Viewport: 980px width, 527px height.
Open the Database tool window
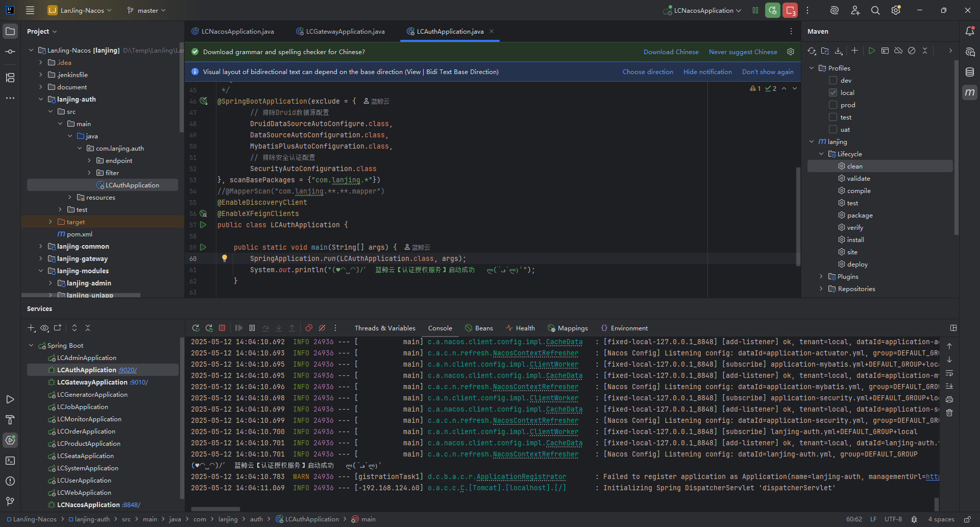click(970, 72)
